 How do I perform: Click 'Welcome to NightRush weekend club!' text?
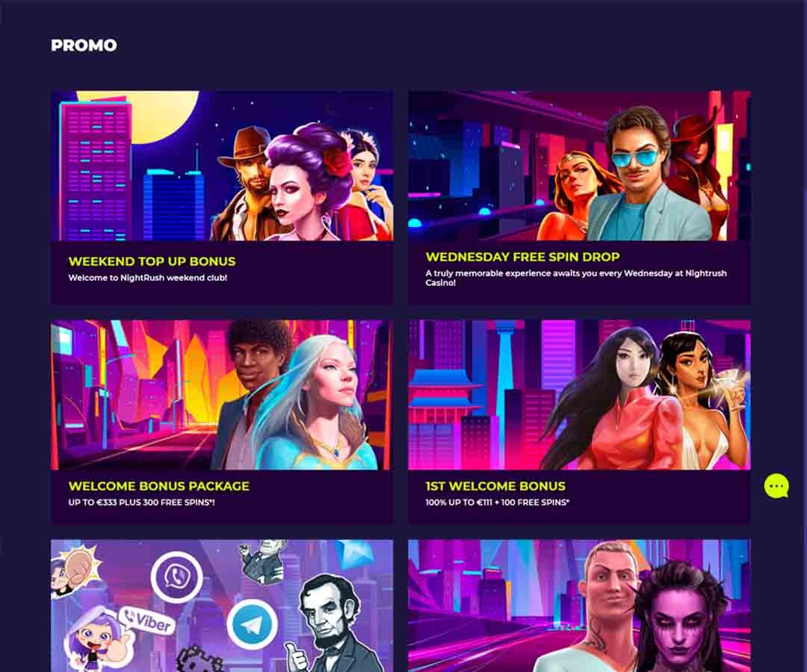pyautogui.click(x=148, y=278)
